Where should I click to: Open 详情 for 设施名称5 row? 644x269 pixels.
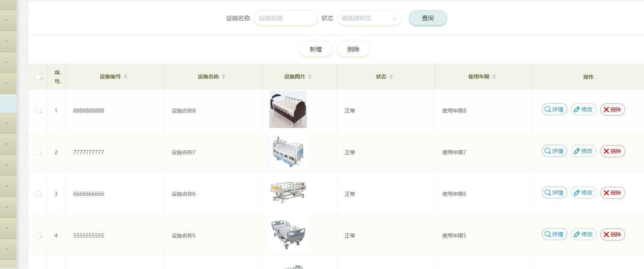pos(554,234)
